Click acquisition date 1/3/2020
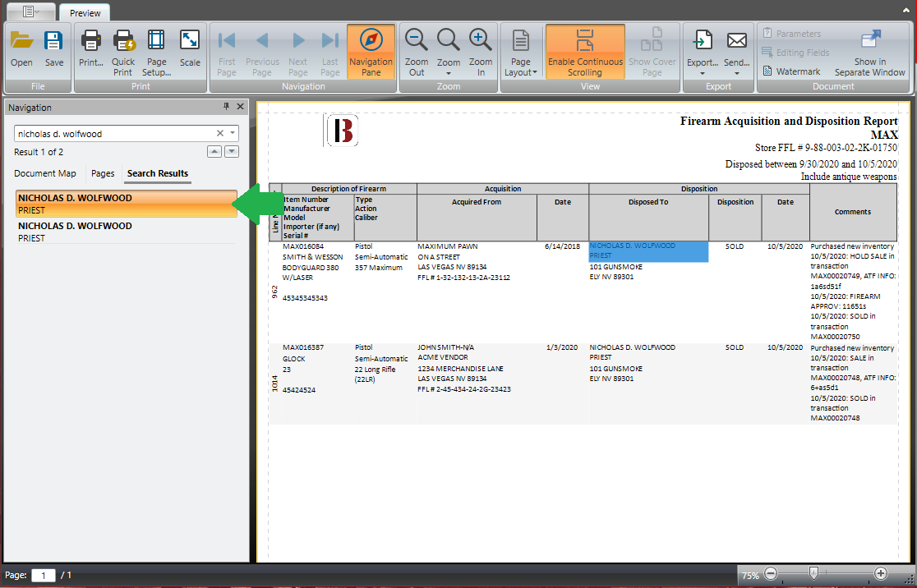 [x=562, y=347]
